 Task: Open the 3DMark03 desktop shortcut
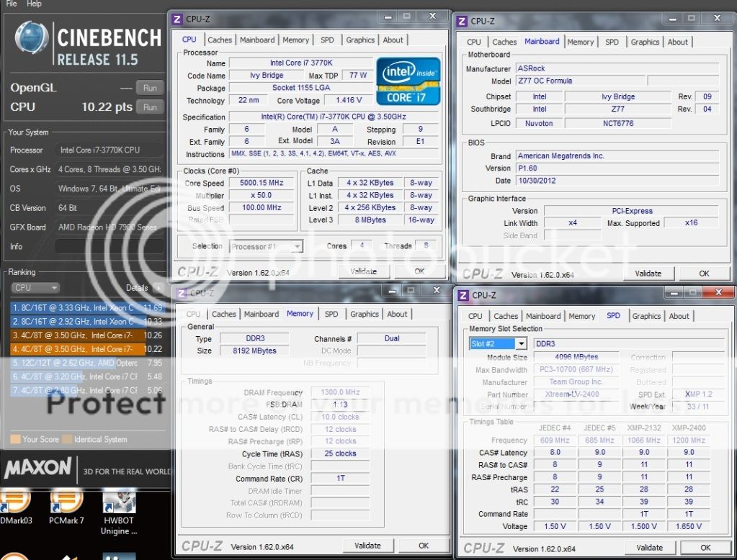tap(14, 503)
